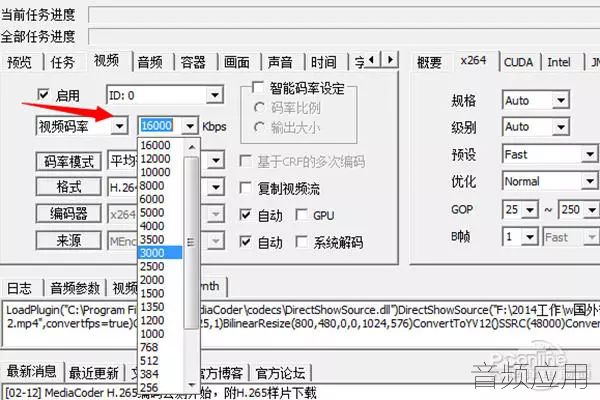Open the 最近更新 tab
Viewport: 600px width, 400px height.
94,372
